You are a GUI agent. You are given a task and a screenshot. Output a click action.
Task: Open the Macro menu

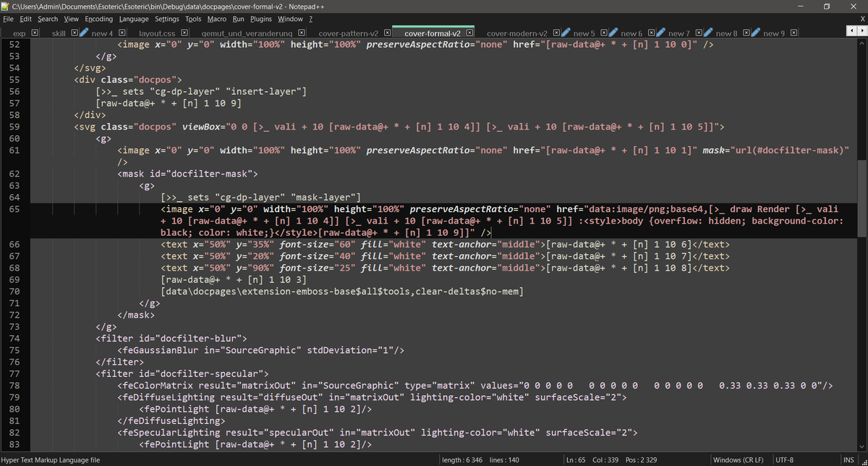[x=217, y=19]
